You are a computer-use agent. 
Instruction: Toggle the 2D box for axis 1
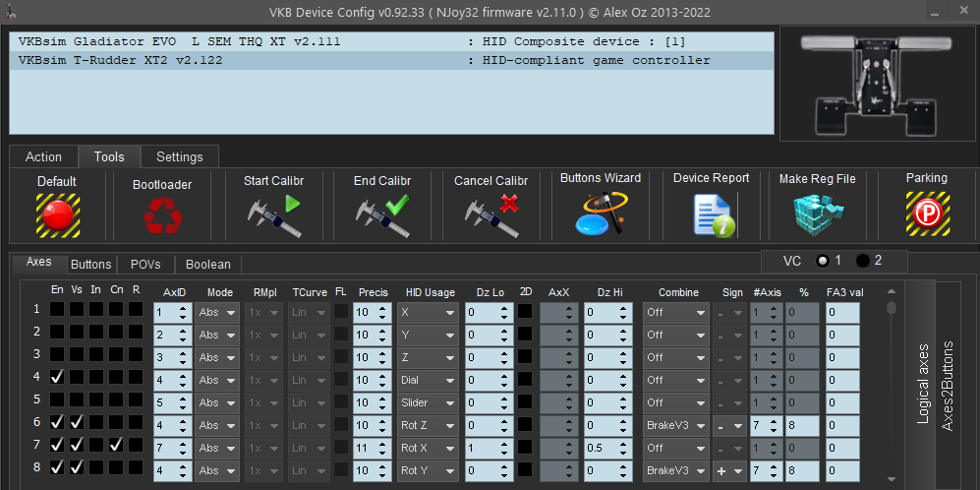pos(525,310)
